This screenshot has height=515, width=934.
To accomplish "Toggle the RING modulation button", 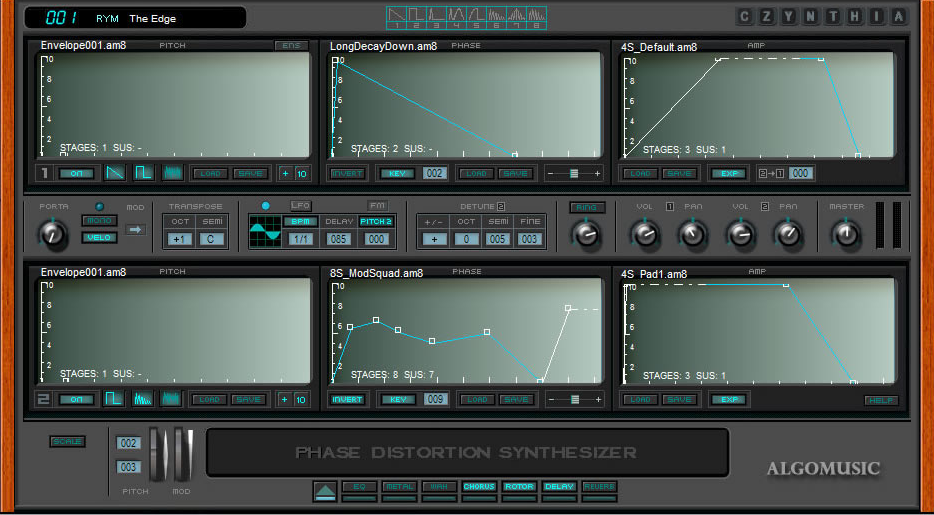I will 587,207.
